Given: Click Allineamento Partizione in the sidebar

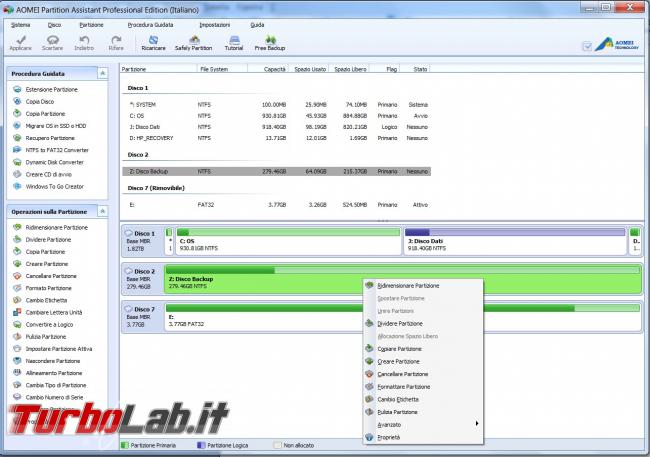Looking at the screenshot, I should [54, 373].
